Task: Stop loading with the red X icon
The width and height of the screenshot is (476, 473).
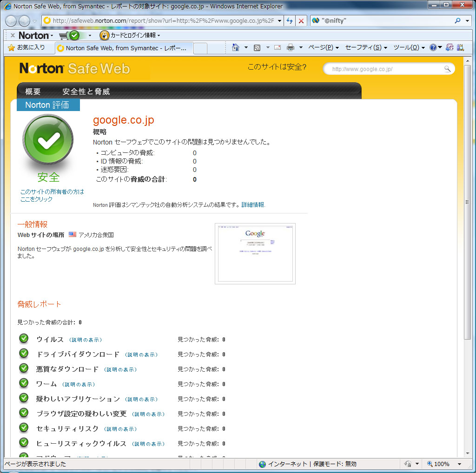Action: (x=301, y=20)
